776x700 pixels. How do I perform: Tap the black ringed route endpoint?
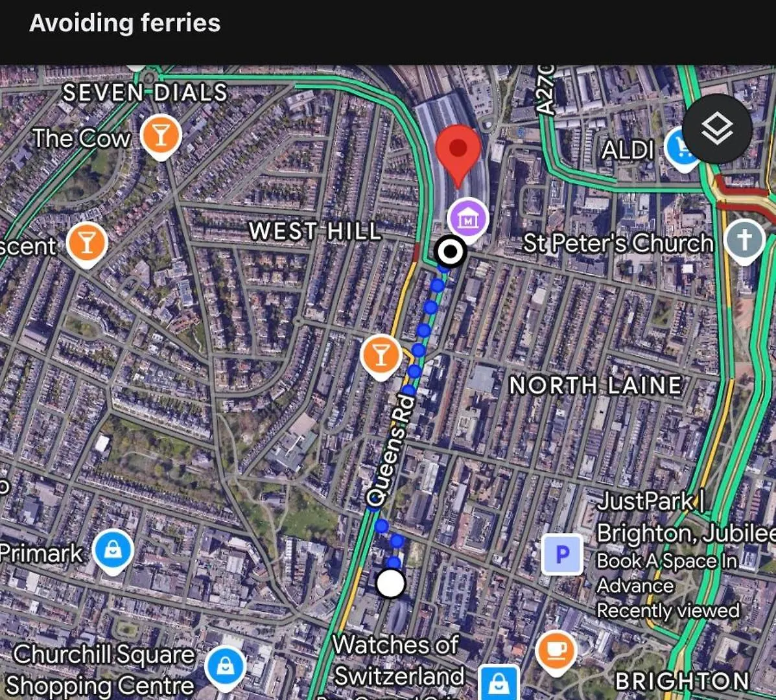pyautogui.click(x=450, y=251)
